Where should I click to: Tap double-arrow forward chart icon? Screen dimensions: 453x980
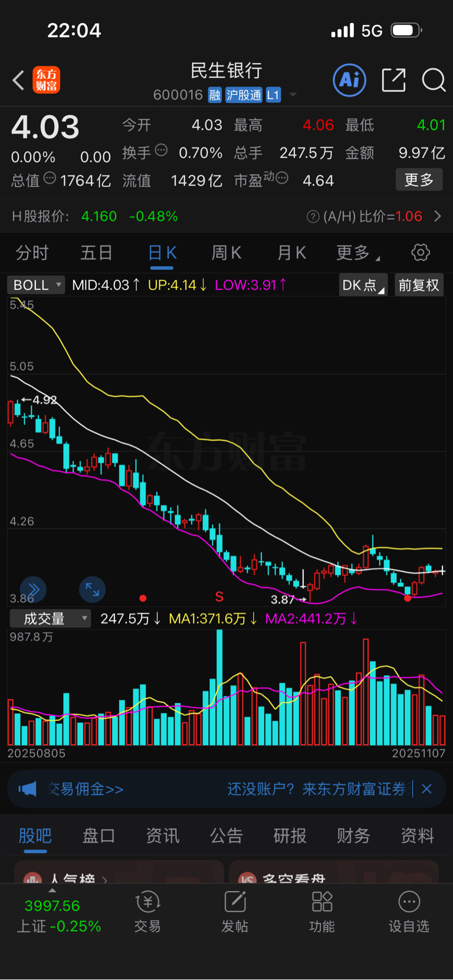(34, 589)
